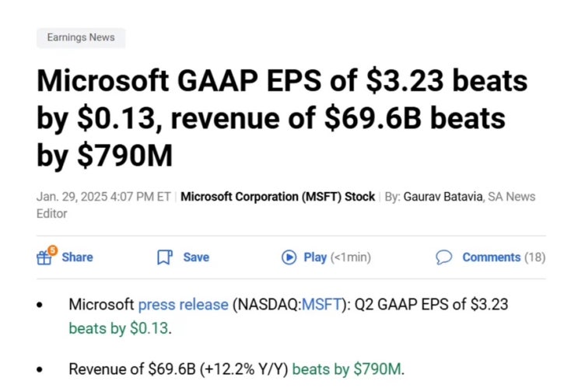The width and height of the screenshot is (578, 392).
Task: Click the green "beats by $0.13" link
Action: (118, 328)
